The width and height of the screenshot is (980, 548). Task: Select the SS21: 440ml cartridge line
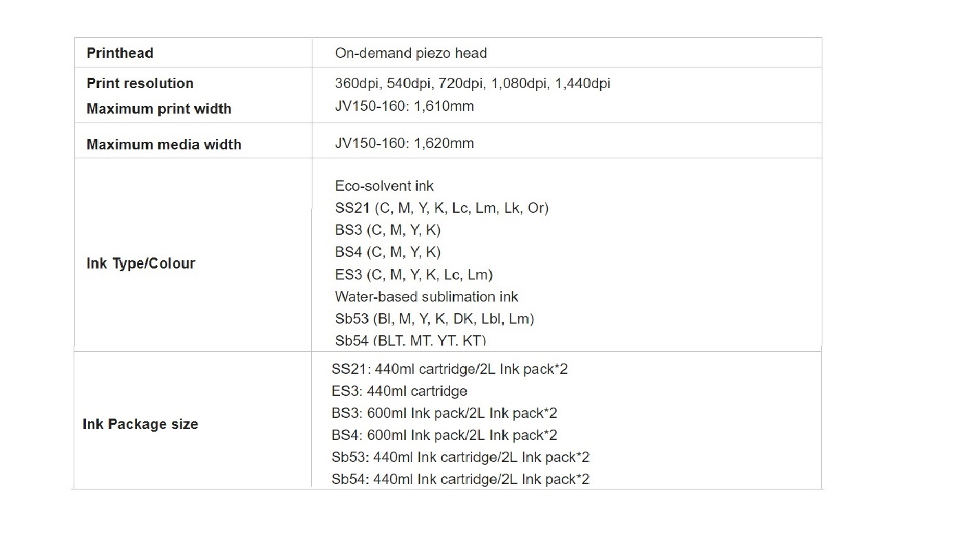point(449,369)
